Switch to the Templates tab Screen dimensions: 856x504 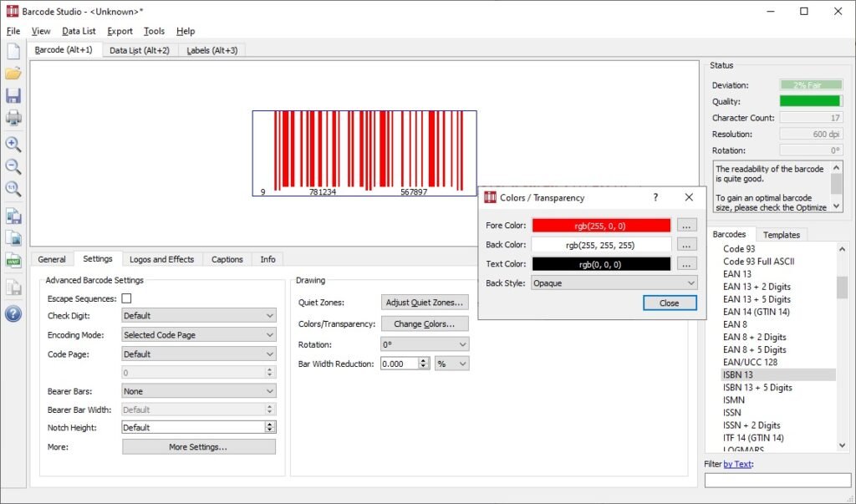782,235
